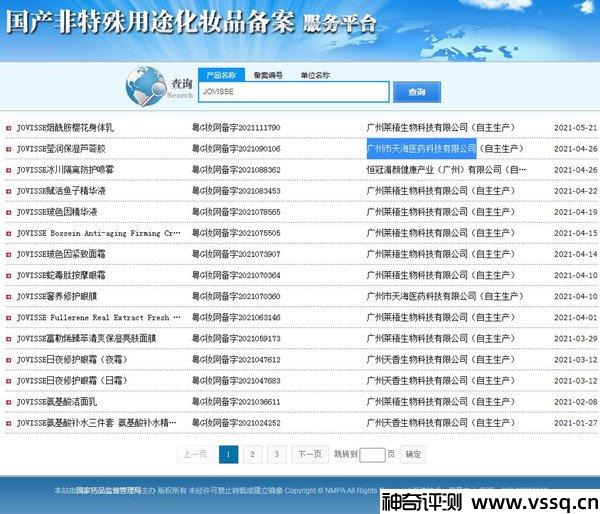This screenshot has height=514, width=600.
Task: Click the globe magnifier Search icon
Action: coord(145,86)
